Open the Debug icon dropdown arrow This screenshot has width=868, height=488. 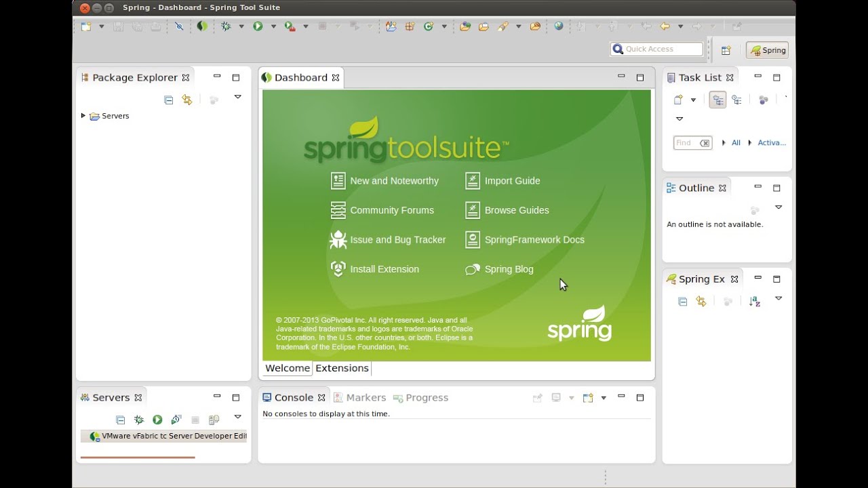point(241,26)
